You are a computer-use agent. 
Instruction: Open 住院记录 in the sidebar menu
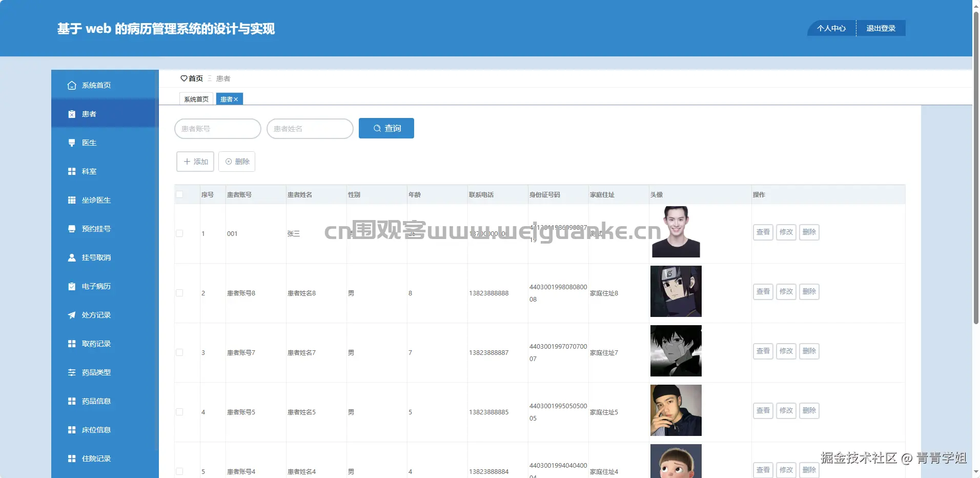click(105, 459)
